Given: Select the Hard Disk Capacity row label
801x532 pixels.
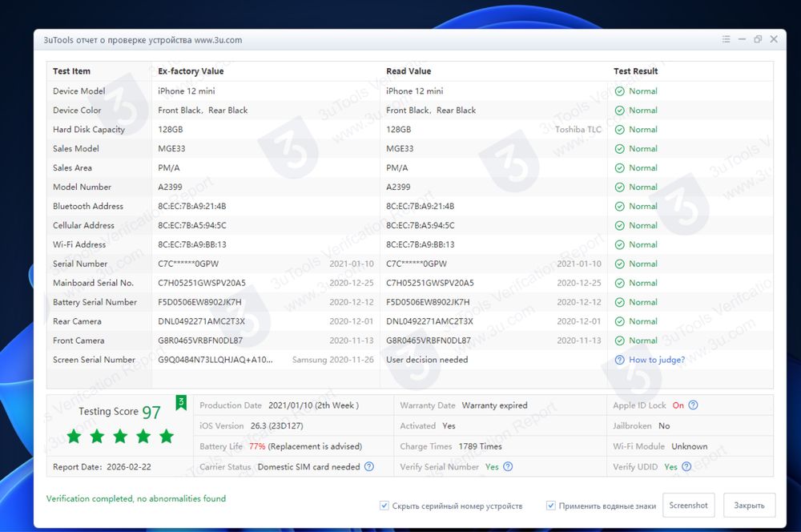Looking at the screenshot, I should (88, 129).
